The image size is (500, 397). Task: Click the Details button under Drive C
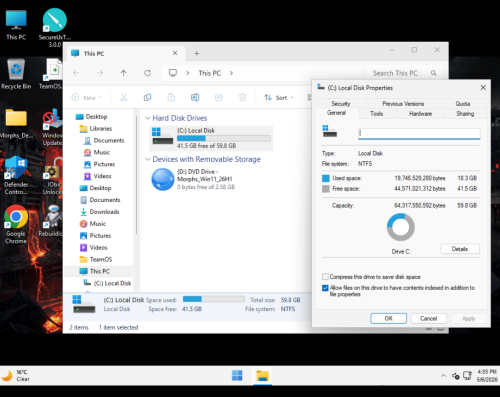coord(460,249)
